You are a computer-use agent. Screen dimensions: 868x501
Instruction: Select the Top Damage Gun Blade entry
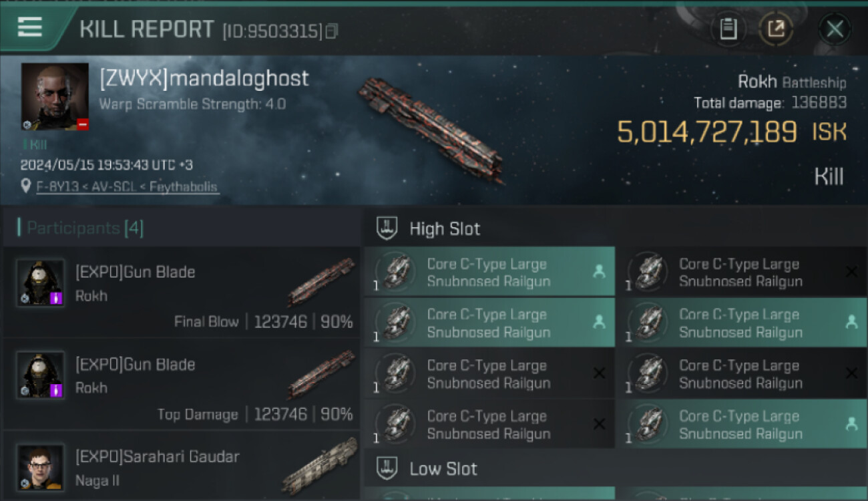tap(180, 384)
